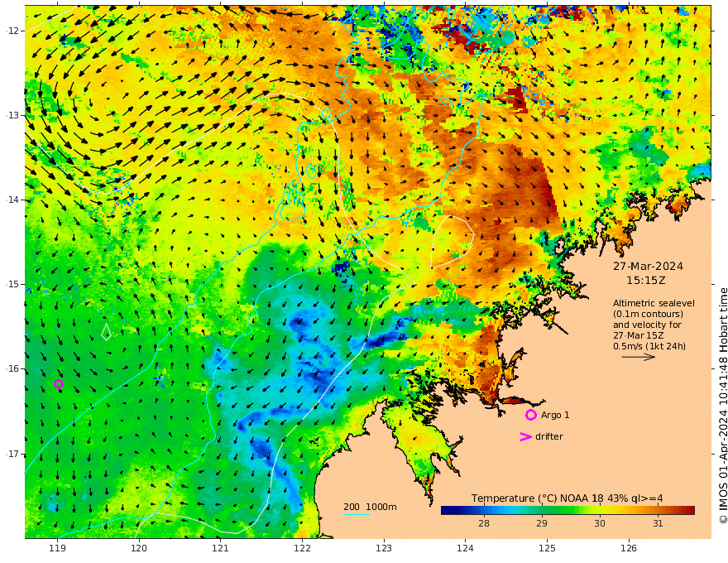Image resolution: width=728 pixels, height=563 pixels.
Task: Click the white closed contour polygon near 124E
Action: click(453, 242)
